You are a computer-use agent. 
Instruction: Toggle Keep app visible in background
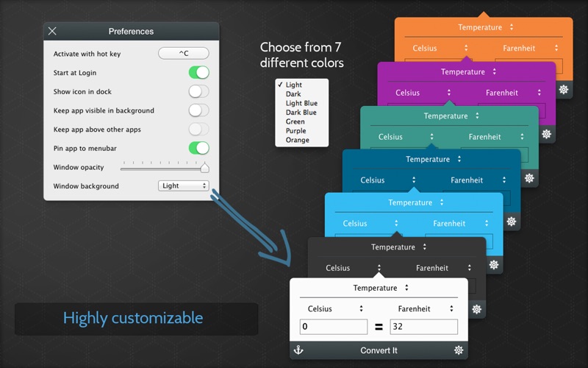pos(198,110)
